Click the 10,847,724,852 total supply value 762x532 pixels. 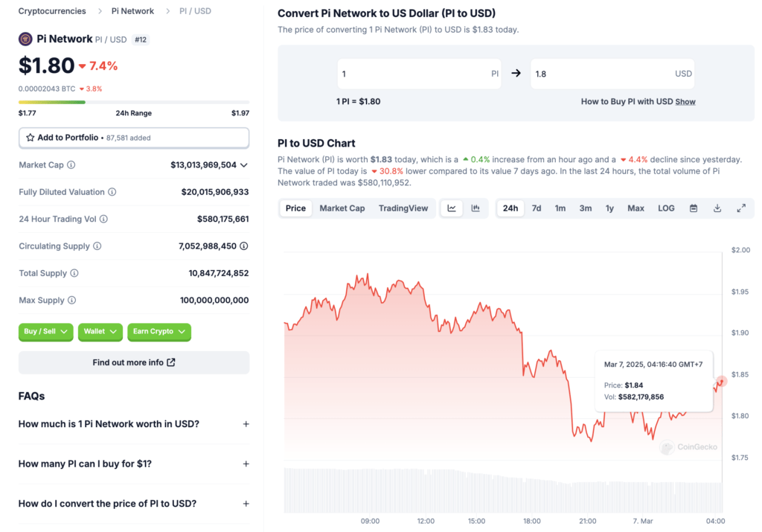point(219,273)
